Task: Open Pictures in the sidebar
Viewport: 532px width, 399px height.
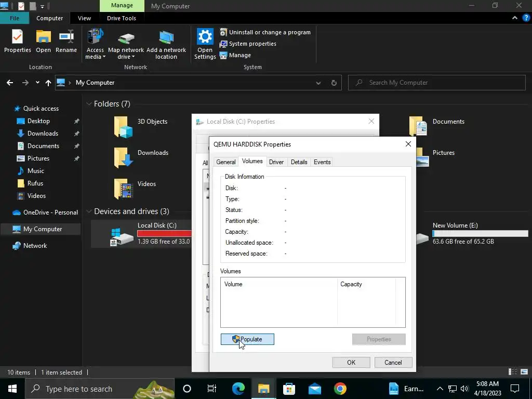Action: (38, 158)
